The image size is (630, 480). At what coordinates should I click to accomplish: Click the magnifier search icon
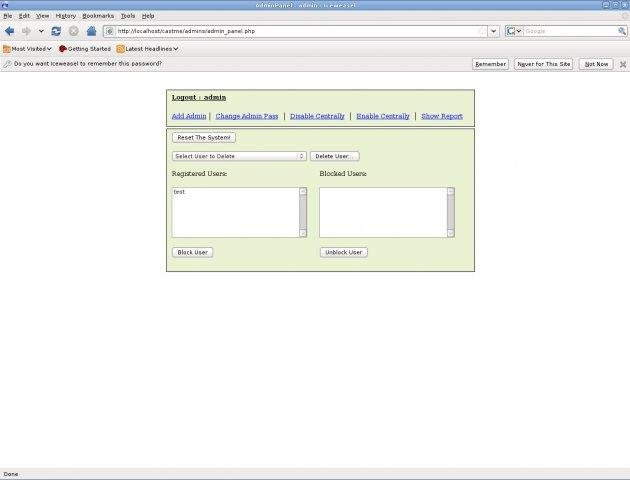tap(622, 31)
